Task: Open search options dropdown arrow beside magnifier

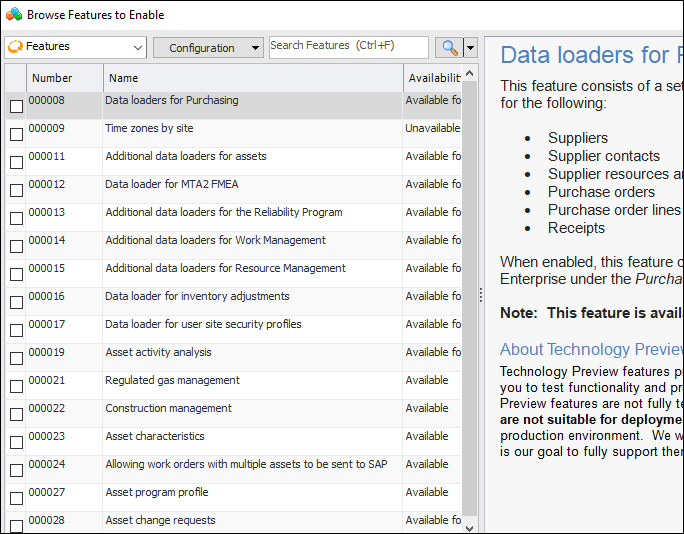Action: (x=470, y=48)
